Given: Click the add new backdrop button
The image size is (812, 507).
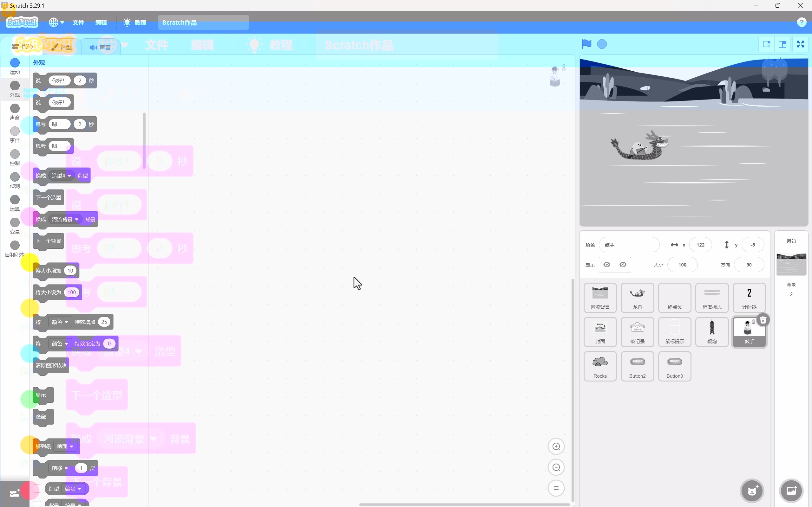Looking at the screenshot, I should (x=791, y=490).
